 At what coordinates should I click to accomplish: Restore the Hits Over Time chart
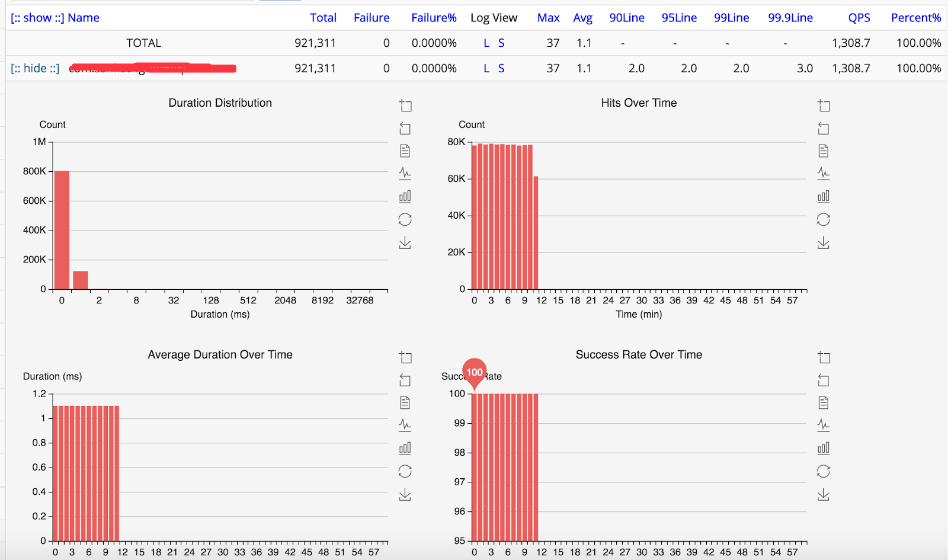[824, 219]
